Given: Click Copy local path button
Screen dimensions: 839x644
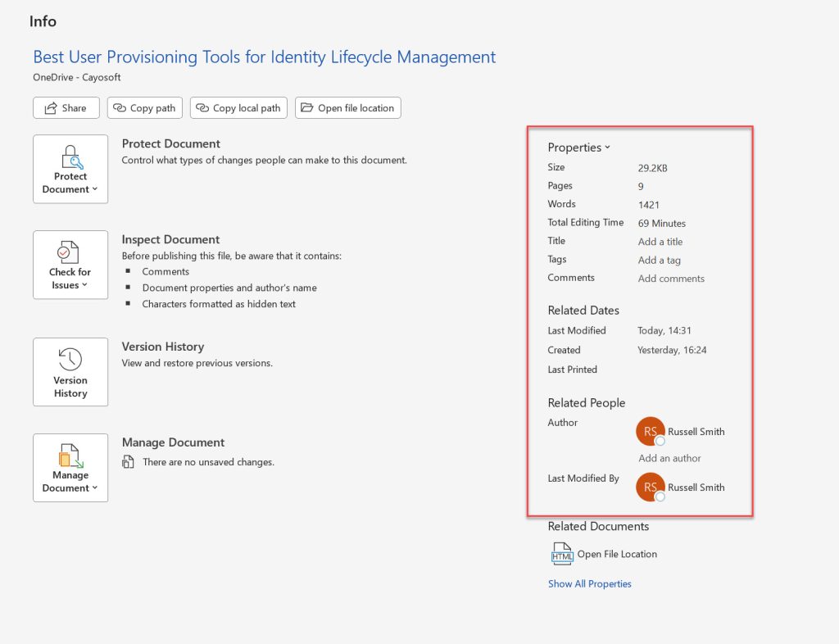Looking at the screenshot, I should click(238, 107).
